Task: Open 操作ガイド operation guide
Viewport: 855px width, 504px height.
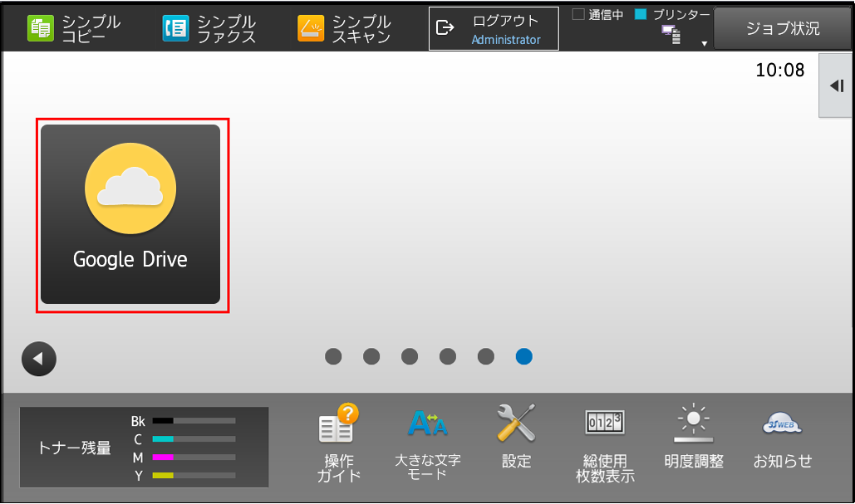Action: coord(339,443)
